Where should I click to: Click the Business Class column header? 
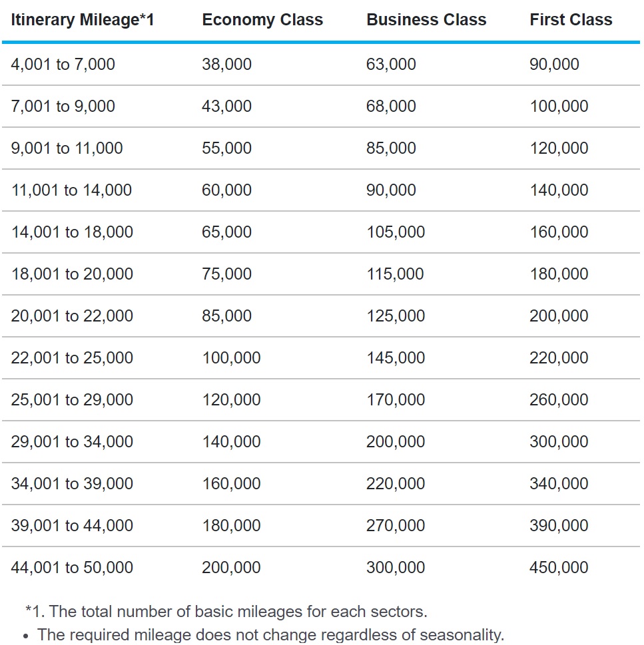pos(426,20)
